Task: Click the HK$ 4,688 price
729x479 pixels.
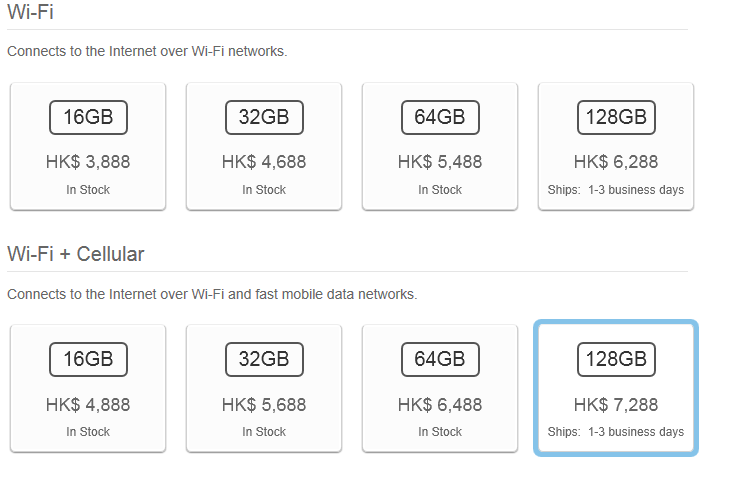Action: tap(264, 162)
